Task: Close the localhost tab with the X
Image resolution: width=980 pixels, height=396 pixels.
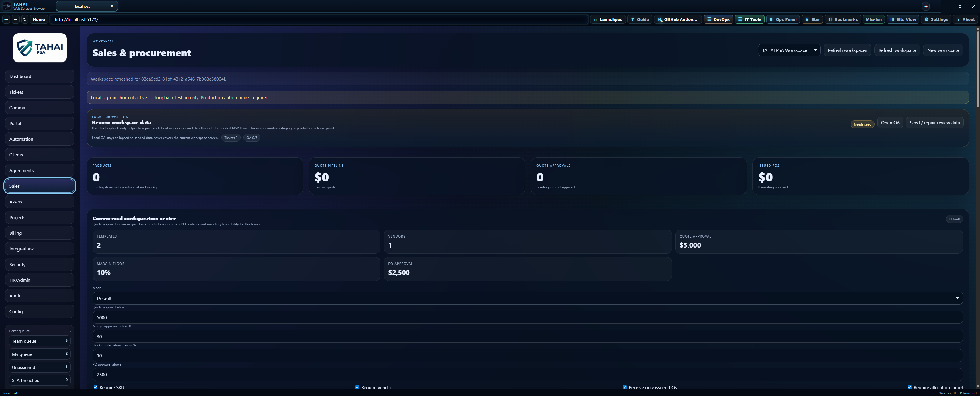Action: coord(112,6)
